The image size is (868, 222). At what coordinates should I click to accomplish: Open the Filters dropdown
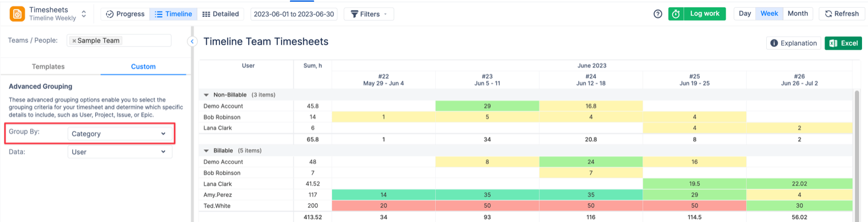(x=368, y=14)
